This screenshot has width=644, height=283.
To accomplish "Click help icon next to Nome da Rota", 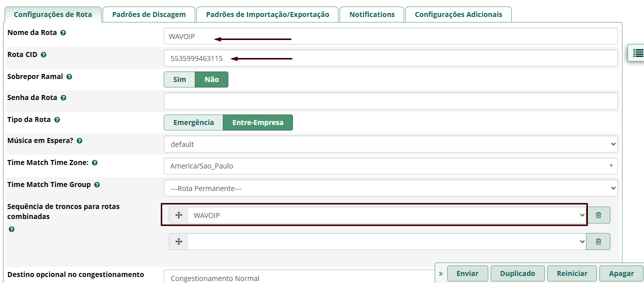I will click(63, 33).
